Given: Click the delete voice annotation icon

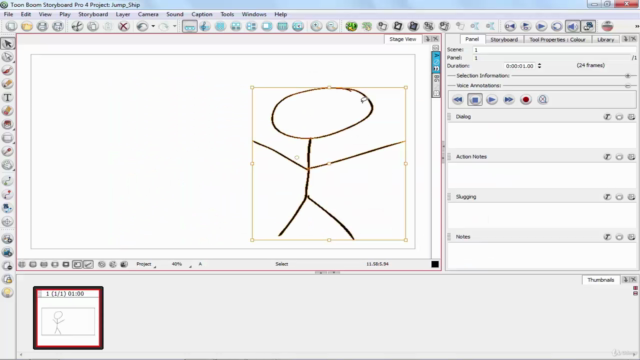Looking at the screenshot, I should click(542, 100).
